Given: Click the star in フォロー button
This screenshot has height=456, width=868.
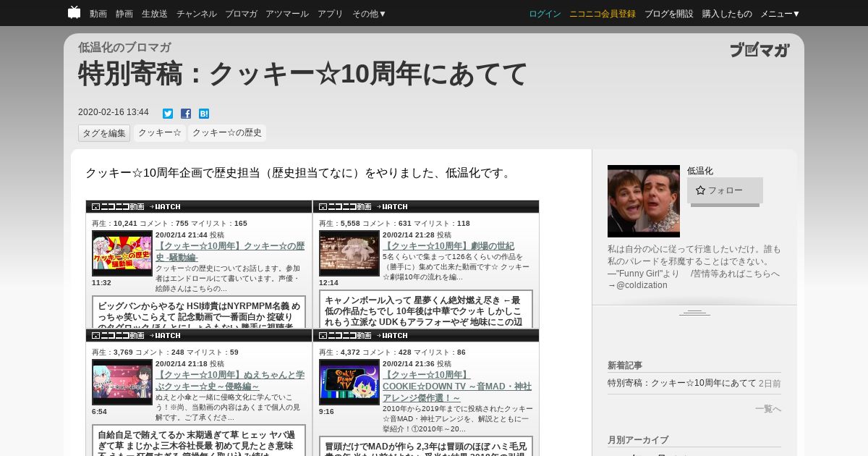Looking at the screenshot, I should coord(700,190).
